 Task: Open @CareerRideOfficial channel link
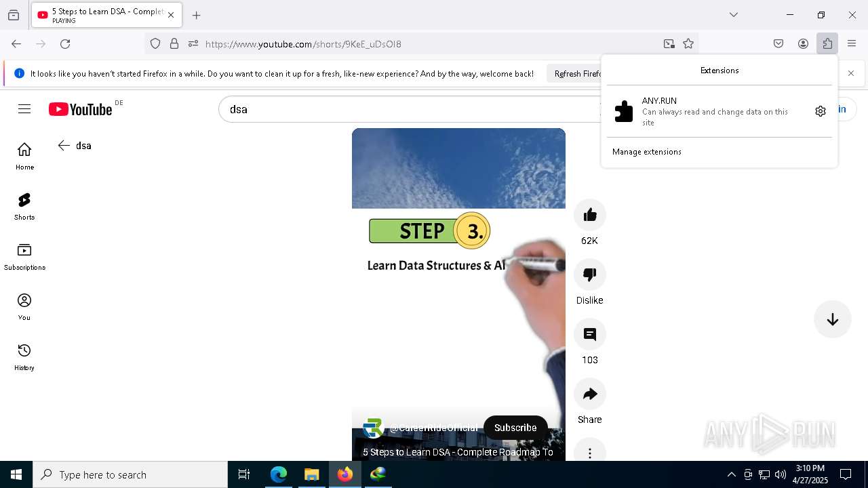click(x=433, y=428)
